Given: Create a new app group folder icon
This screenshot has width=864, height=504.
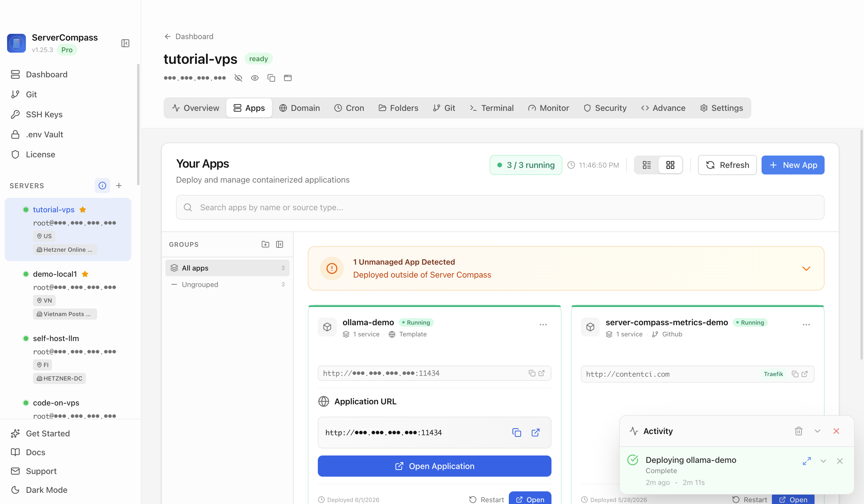Looking at the screenshot, I should pyautogui.click(x=265, y=244).
